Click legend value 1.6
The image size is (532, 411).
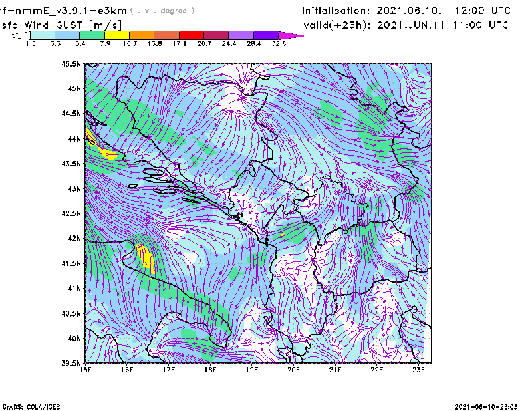pyautogui.click(x=31, y=43)
